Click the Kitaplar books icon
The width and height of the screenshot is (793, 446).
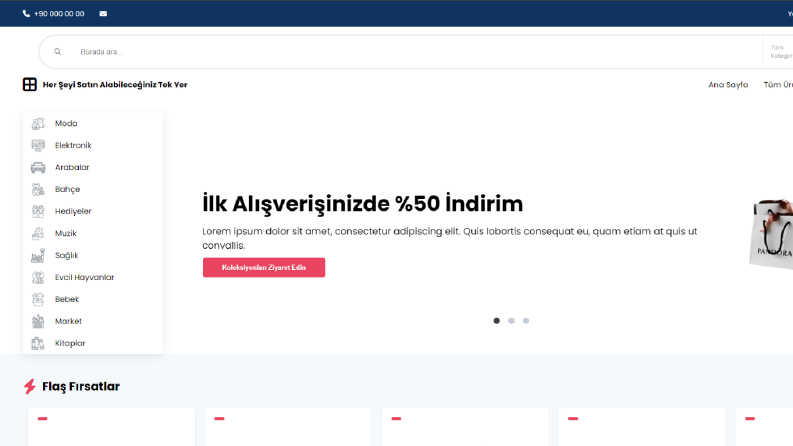(38, 343)
